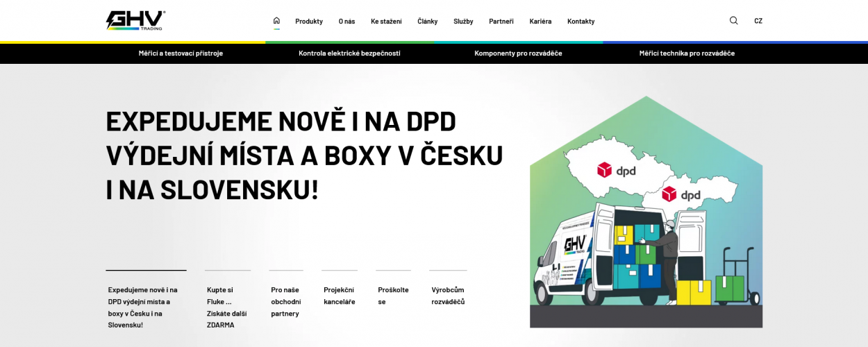Open the O nás menu item

(x=347, y=22)
